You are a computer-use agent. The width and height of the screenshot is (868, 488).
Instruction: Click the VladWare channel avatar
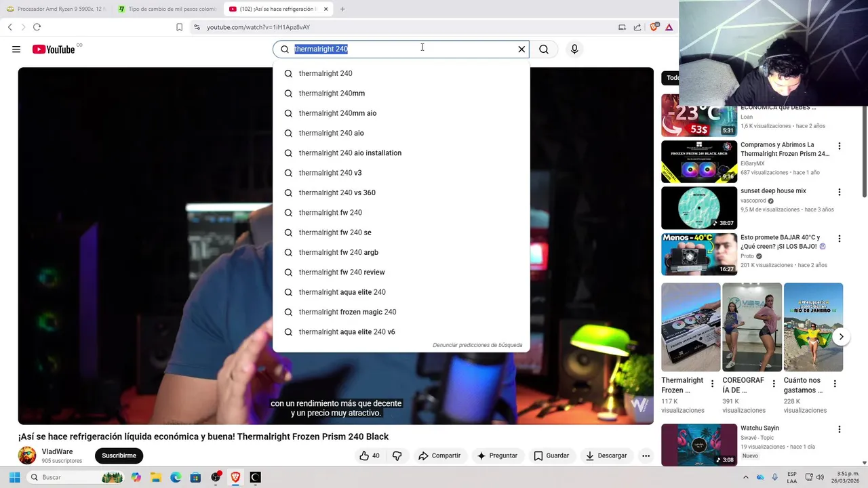coord(27,455)
